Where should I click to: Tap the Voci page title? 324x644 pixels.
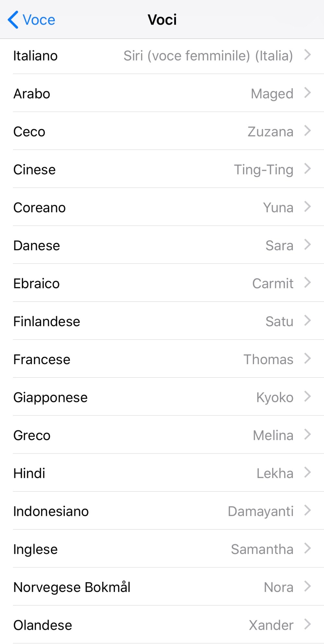tap(162, 20)
